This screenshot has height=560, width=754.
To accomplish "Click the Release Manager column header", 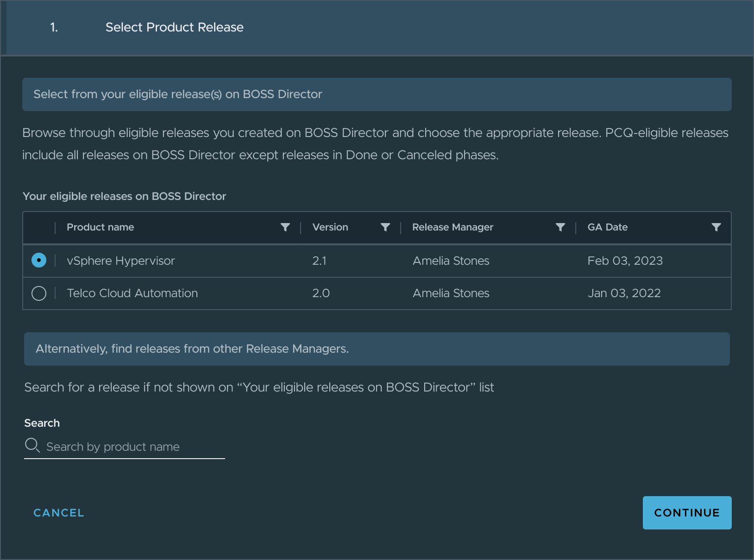I will tap(452, 227).
